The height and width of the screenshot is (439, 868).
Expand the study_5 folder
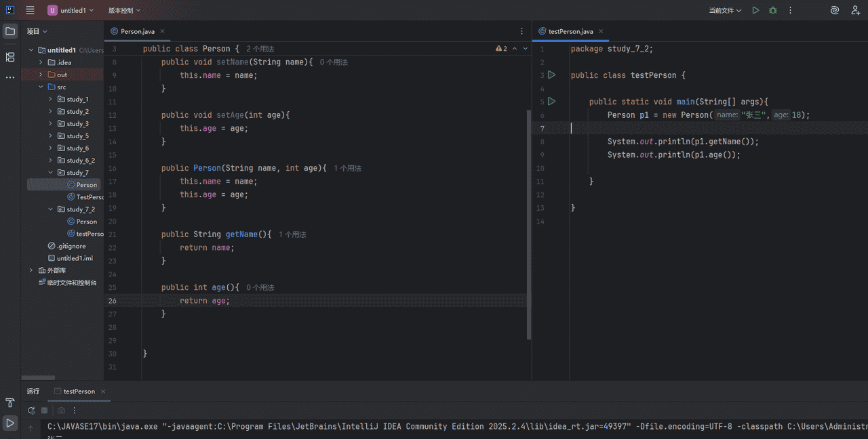[51, 136]
